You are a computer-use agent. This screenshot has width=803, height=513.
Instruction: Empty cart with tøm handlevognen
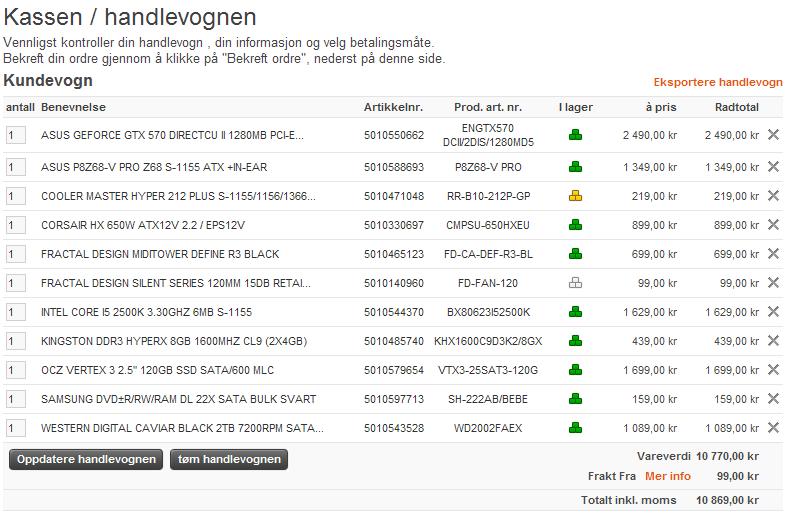(229, 459)
